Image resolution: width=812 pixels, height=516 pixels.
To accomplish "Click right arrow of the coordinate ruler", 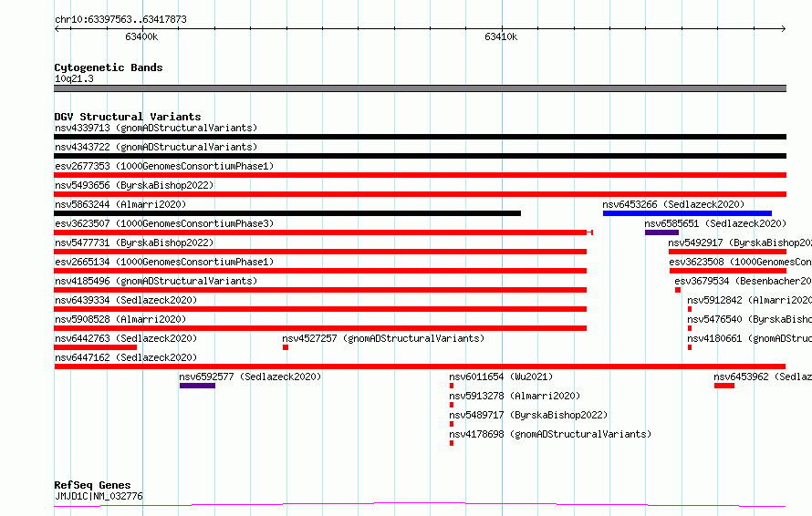I will pos(784,28).
